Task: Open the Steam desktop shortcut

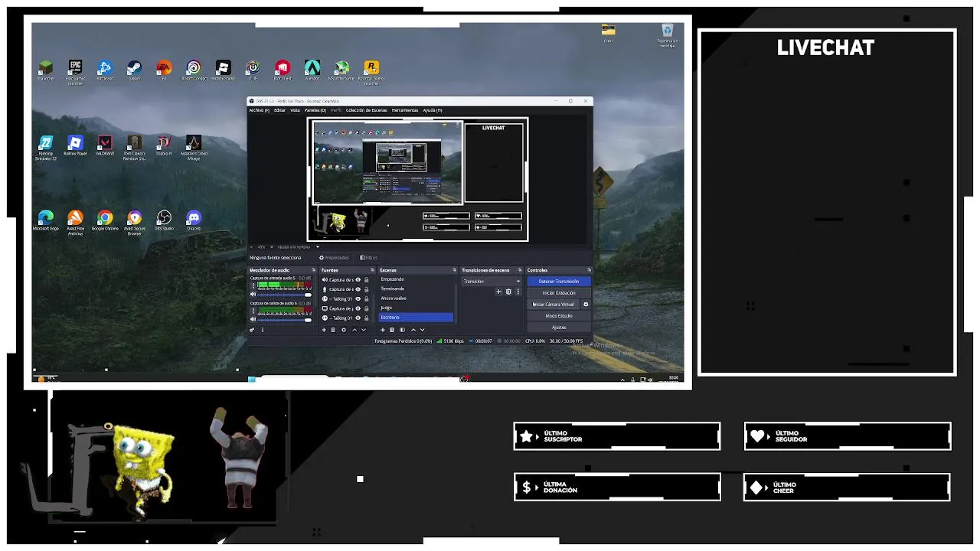Action: 134,70
